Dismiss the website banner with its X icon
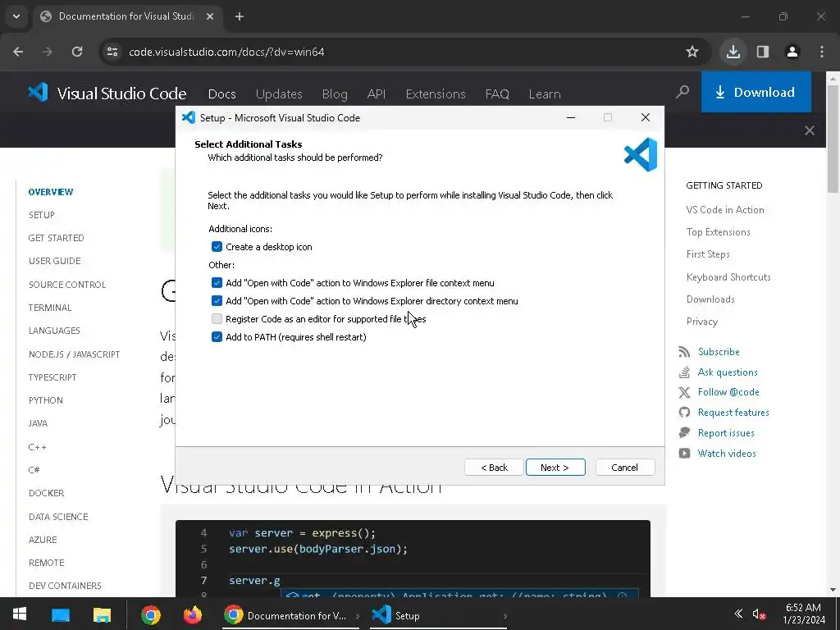This screenshot has height=630, width=840. pos(810,130)
